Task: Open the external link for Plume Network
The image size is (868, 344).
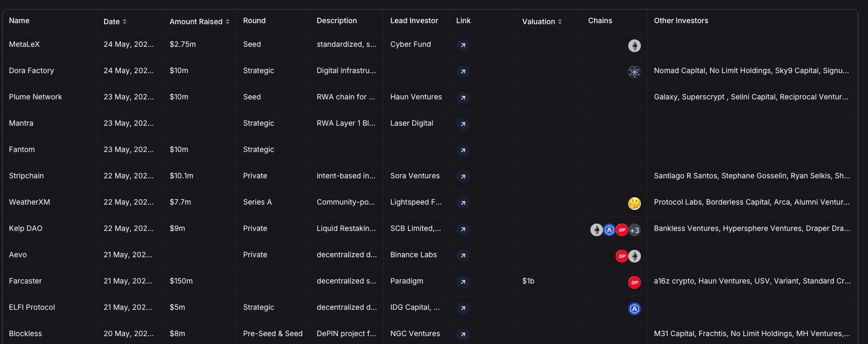Action: [x=463, y=98]
